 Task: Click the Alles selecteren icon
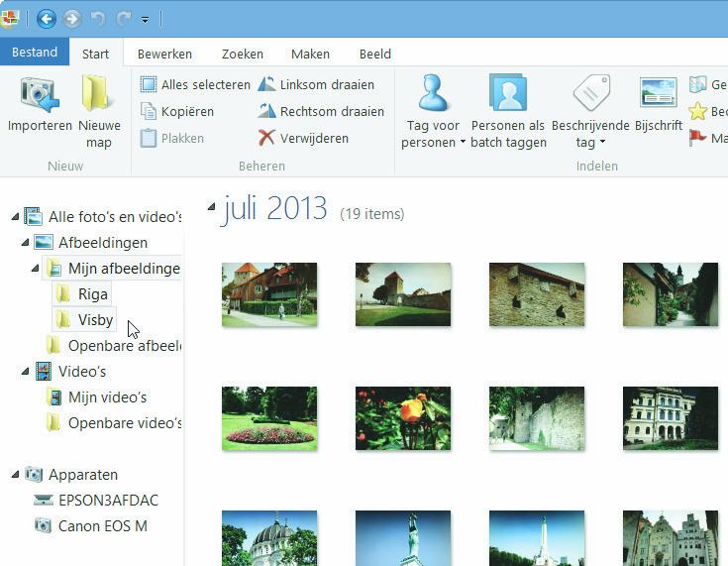click(x=149, y=84)
